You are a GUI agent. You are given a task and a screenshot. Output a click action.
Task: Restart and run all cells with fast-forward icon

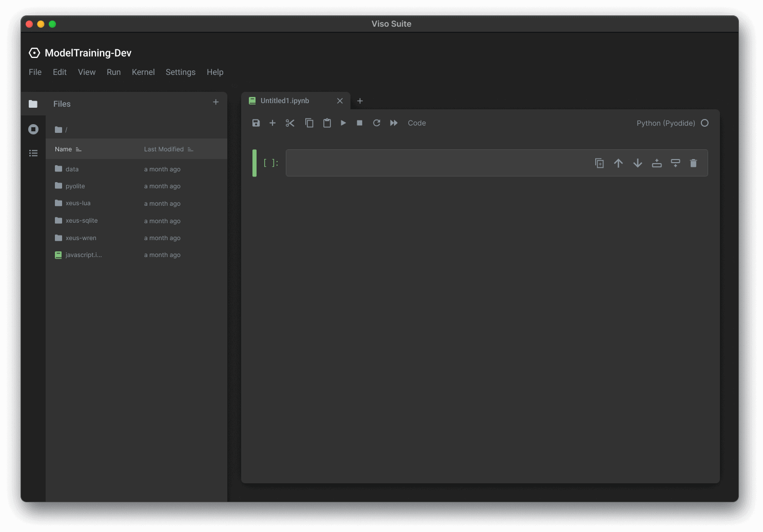pyautogui.click(x=394, y=123)
